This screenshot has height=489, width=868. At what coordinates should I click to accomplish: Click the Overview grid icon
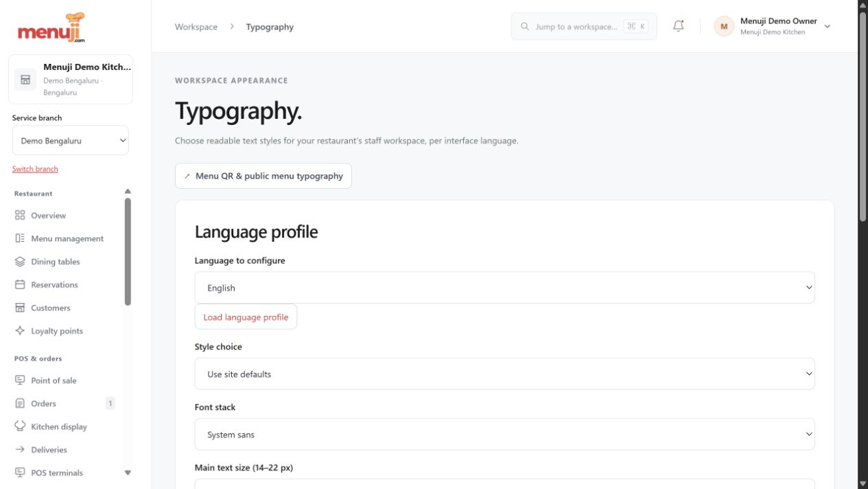tap(20, 216)
